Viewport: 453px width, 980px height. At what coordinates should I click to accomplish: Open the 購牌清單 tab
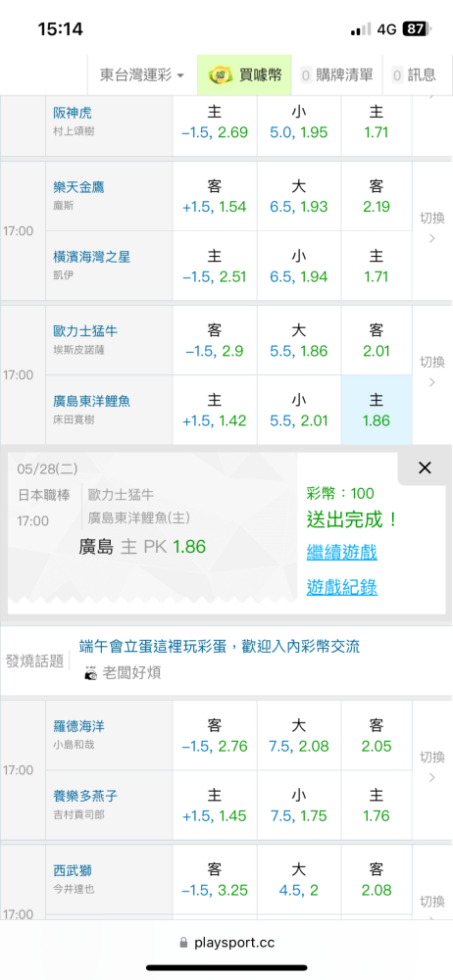336,75
